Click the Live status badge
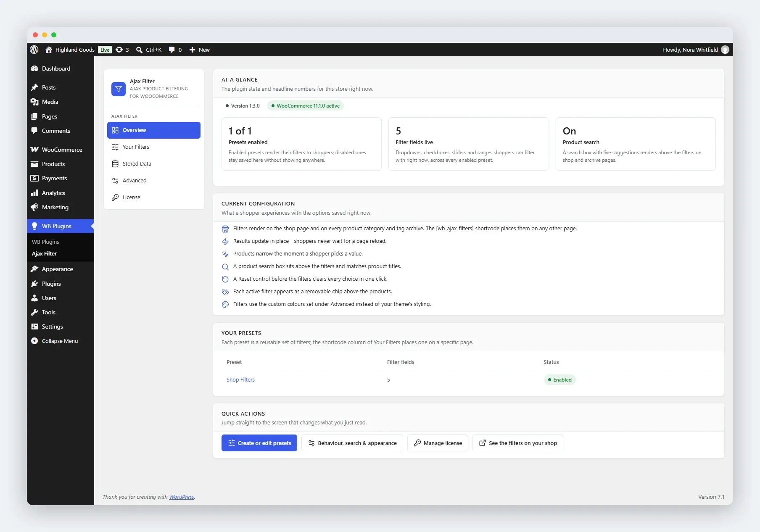This screenshot has width=760, height=532. (105, 50)
